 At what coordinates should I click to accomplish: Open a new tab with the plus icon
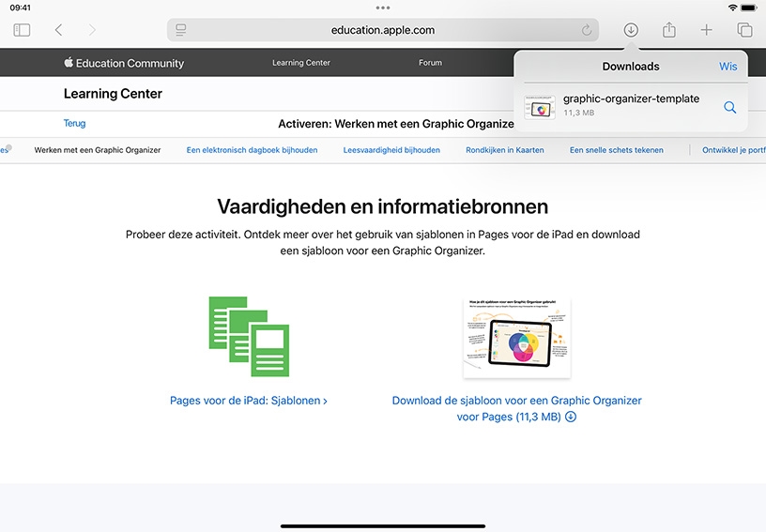[707, 30]
